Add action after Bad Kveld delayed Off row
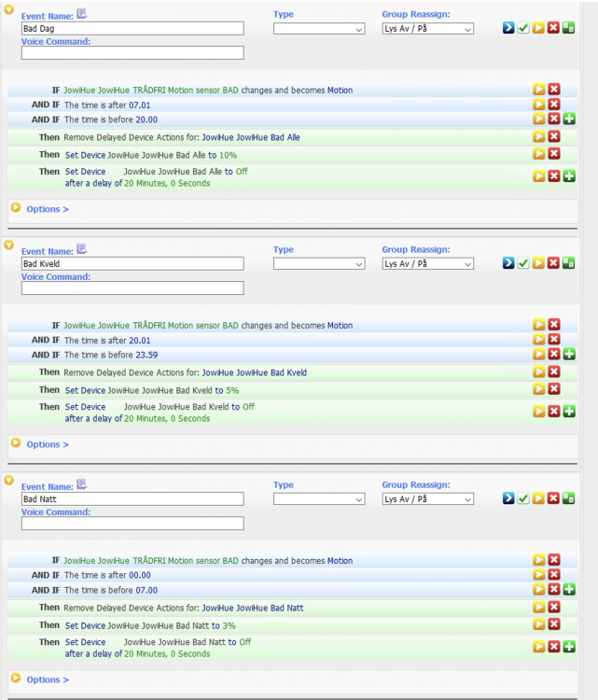This screenshot has width=598, height=700. tap(568, 412)
